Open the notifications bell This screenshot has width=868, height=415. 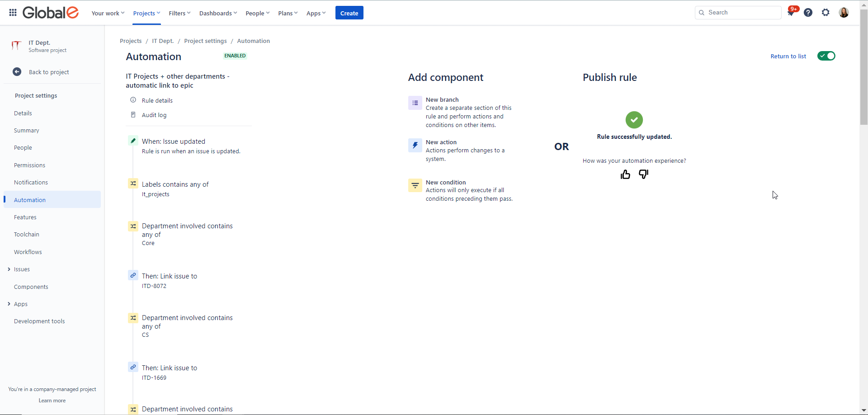(x=791, y=13)
